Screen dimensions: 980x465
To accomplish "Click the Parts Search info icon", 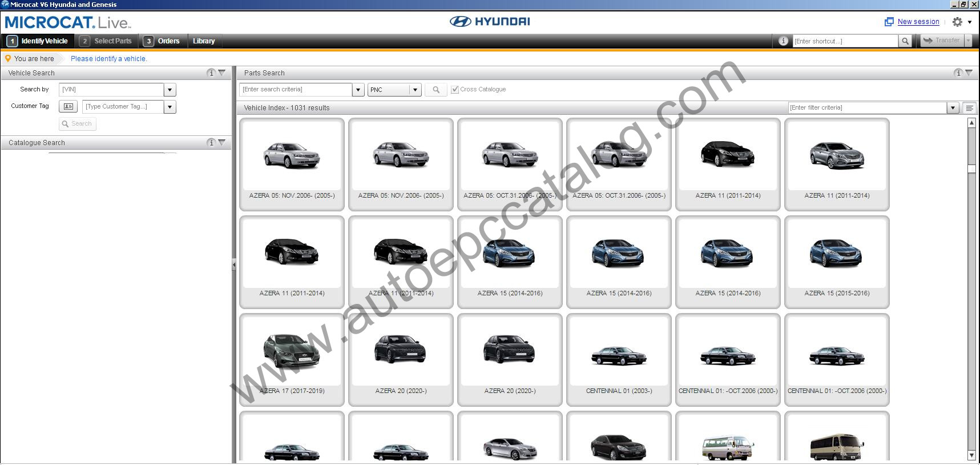I will coord(958,73).
